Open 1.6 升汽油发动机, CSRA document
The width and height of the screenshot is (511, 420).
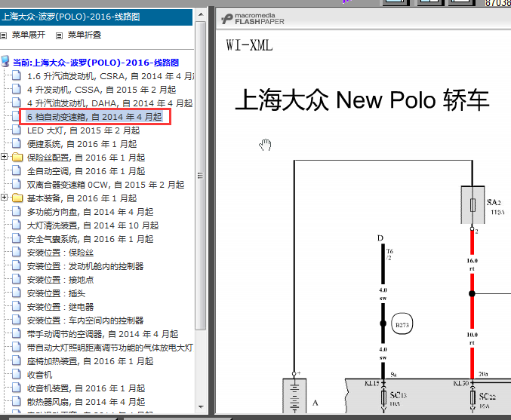[110, 76]
